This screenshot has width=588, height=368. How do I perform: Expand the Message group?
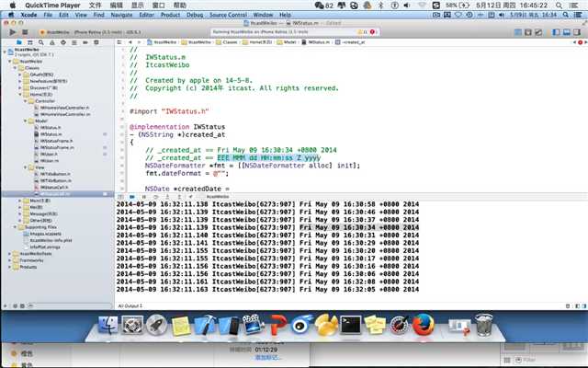20,213
